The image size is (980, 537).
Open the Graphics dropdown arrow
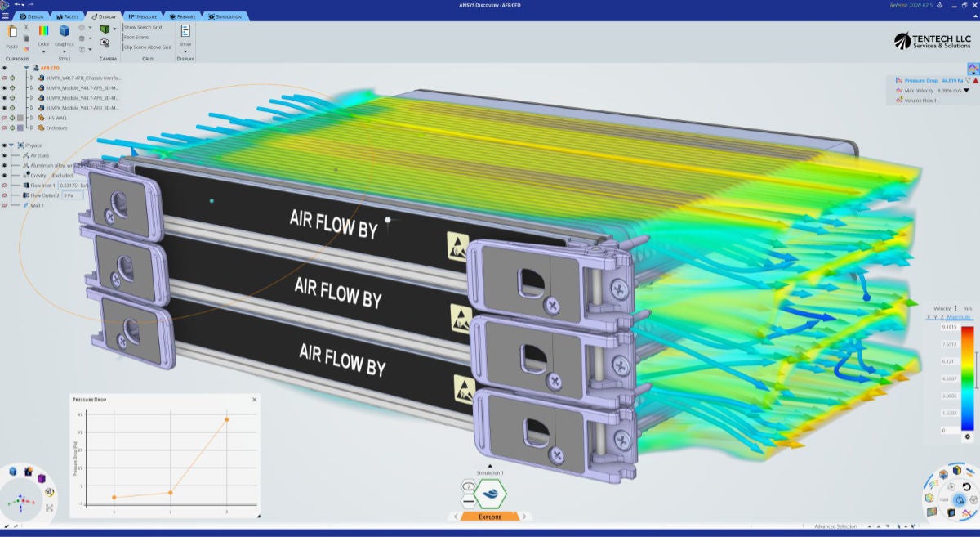(x=65, y=50)
